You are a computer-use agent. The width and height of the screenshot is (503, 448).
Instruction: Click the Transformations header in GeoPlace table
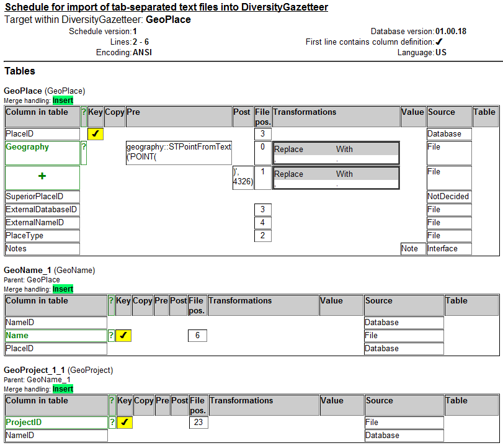(336, 117)
